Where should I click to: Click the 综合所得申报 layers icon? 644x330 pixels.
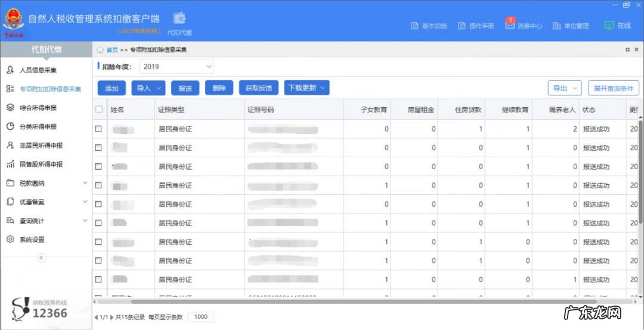pos(10,108)
